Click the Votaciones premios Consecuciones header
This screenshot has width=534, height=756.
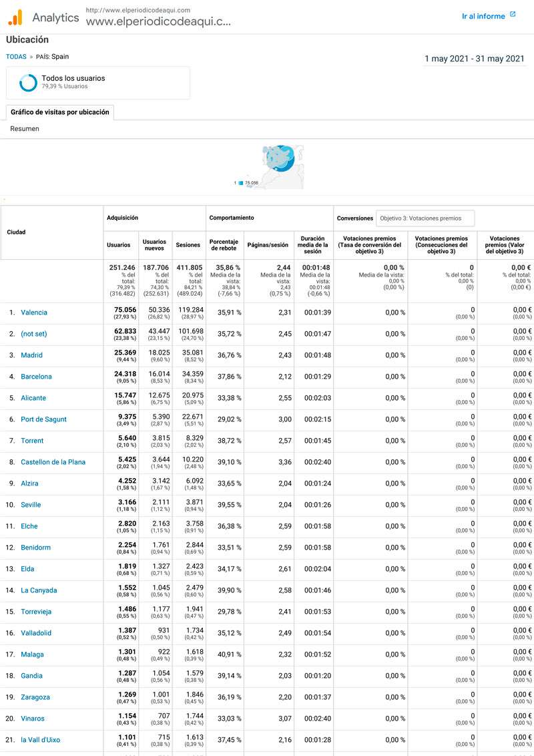[441, 245]
